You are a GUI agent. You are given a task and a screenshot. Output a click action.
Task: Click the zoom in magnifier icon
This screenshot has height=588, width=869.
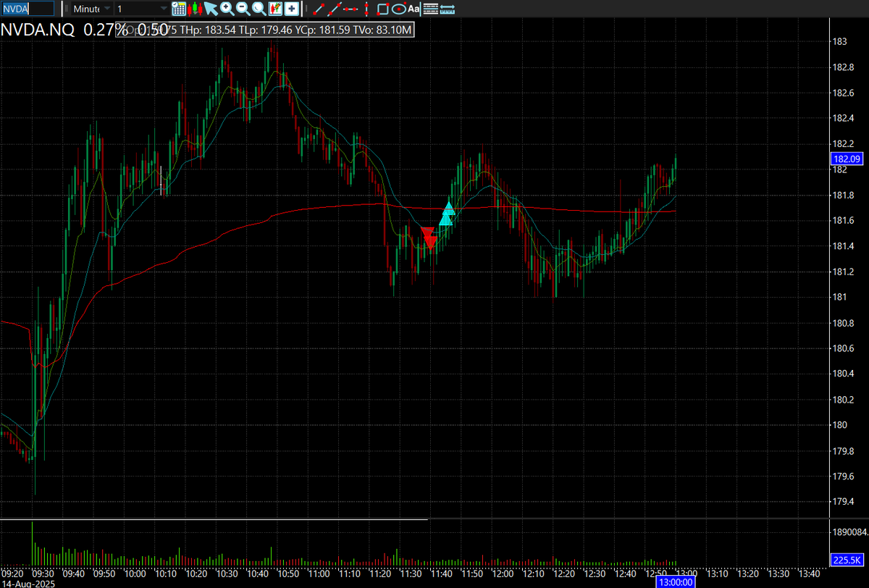(227, 9)
